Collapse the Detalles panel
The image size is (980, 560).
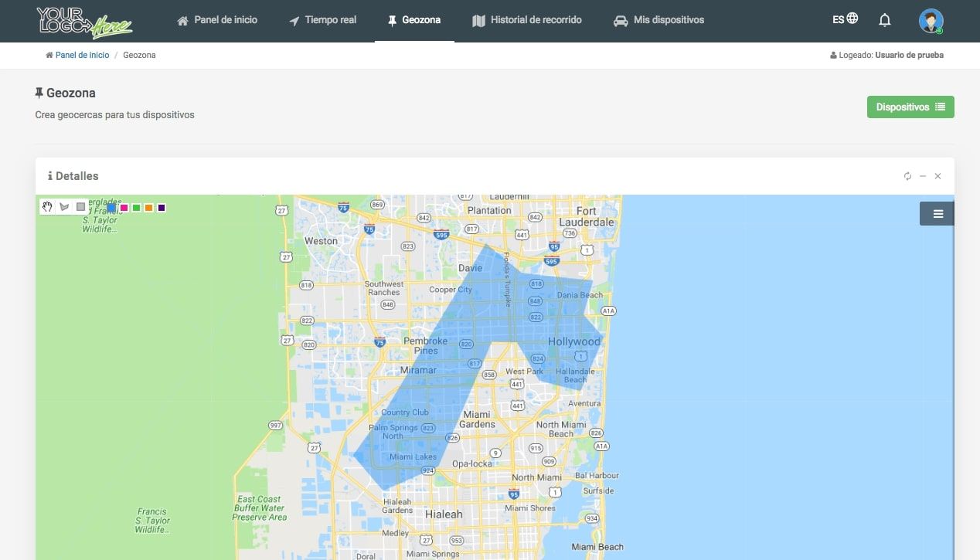pos(923,176)
